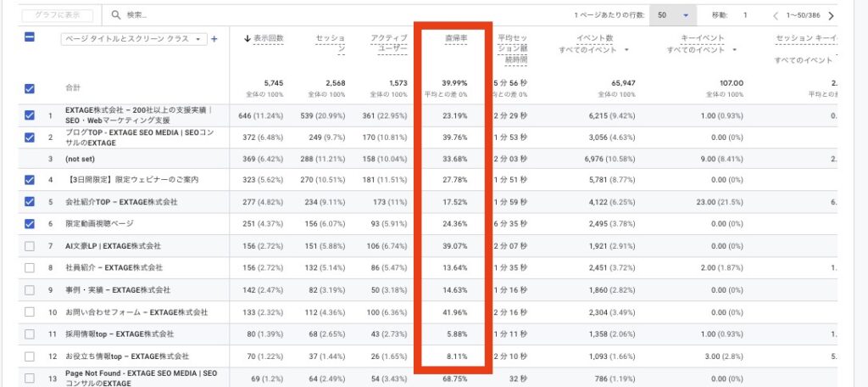Open キーイベント すべてのイベント dropdown
The image size is (868, 387).
click(702, 50)
